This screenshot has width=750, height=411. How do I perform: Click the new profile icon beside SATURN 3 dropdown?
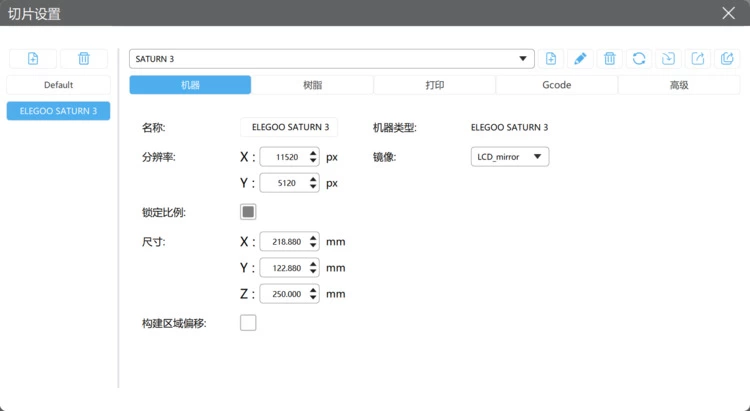point(551,59)
